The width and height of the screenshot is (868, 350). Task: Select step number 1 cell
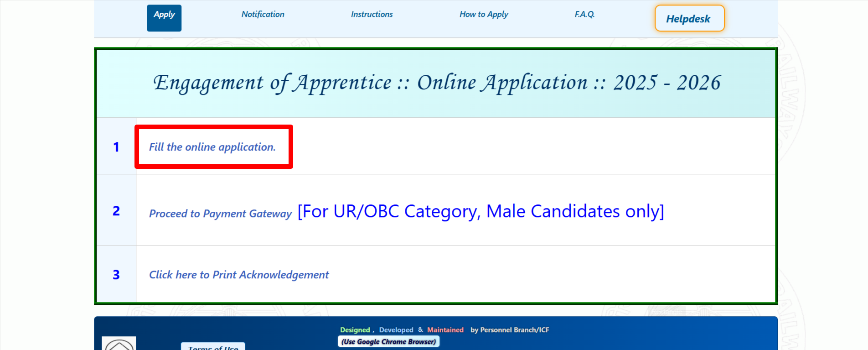pos(116,147)
